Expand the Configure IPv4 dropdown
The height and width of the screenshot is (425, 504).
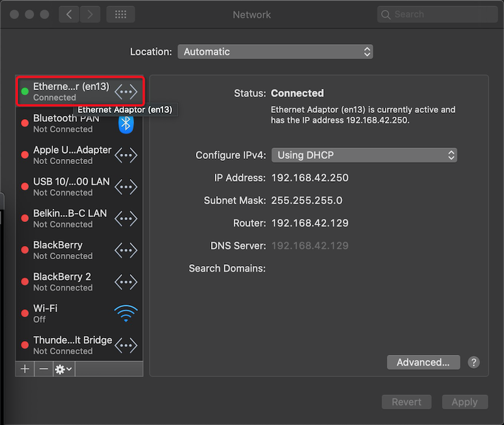coord(364,155)
